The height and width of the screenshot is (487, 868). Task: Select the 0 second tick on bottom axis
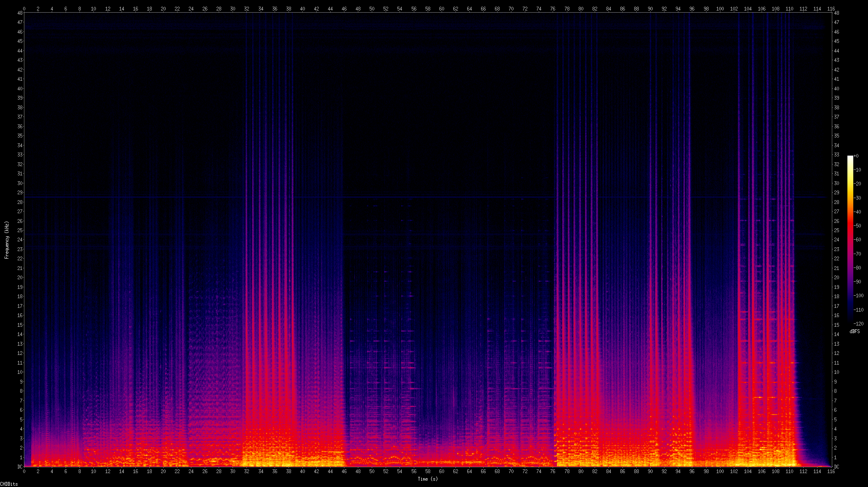click(24, 471)
